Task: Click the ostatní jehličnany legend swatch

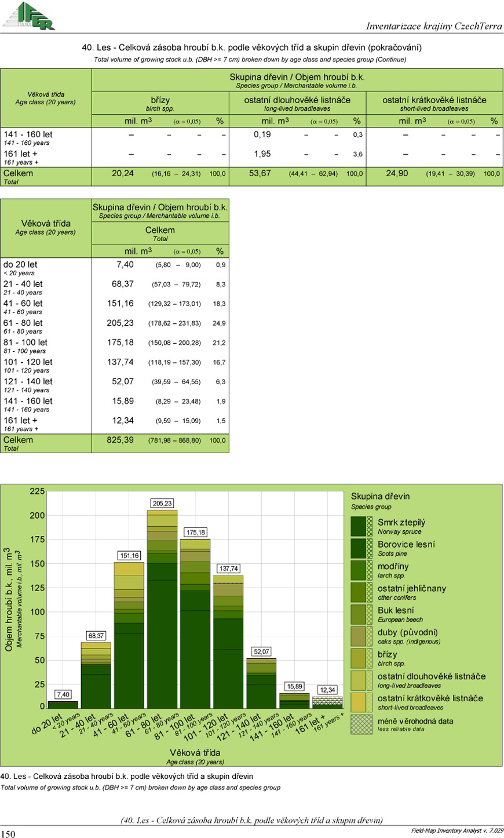Action: [361, 592]
